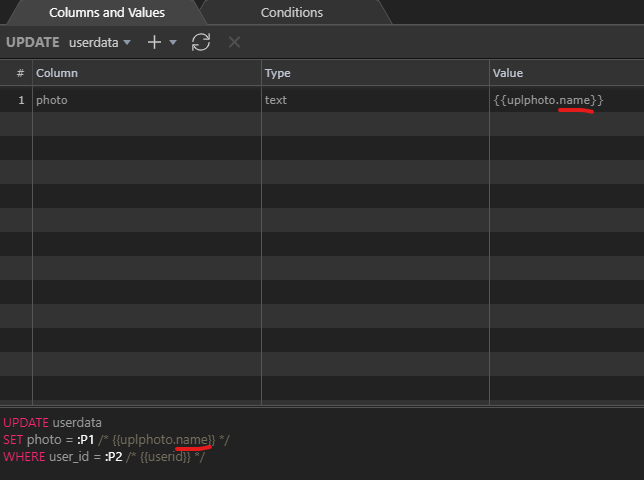Image resolution: width=644 pixels, height=480 pixels.
Task: Click the X delete icon in the toolbar
Action: [234, 42]
